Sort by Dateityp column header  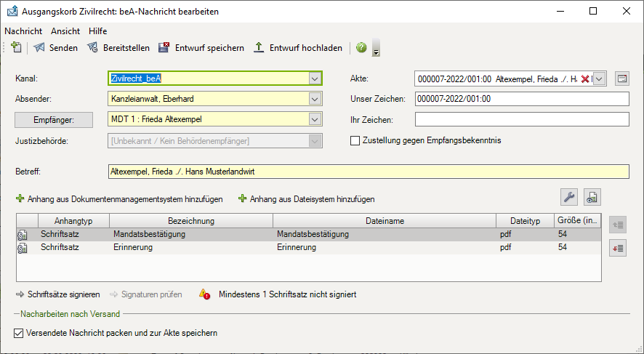pos(525,221)
